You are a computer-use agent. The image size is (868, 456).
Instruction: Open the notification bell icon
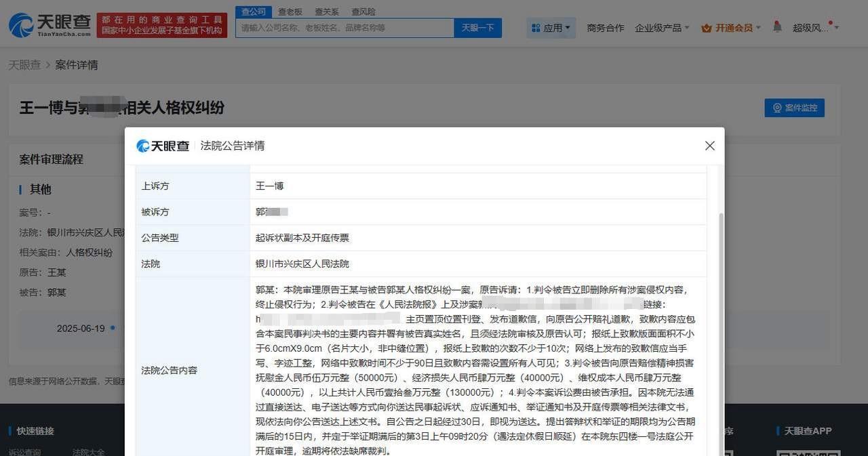777,27
